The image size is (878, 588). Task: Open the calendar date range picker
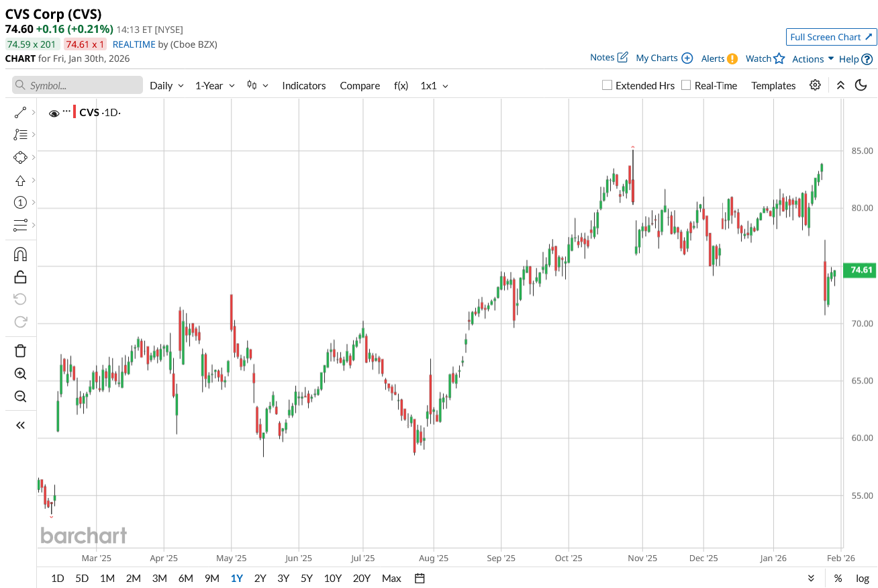[x=420, y=578]
